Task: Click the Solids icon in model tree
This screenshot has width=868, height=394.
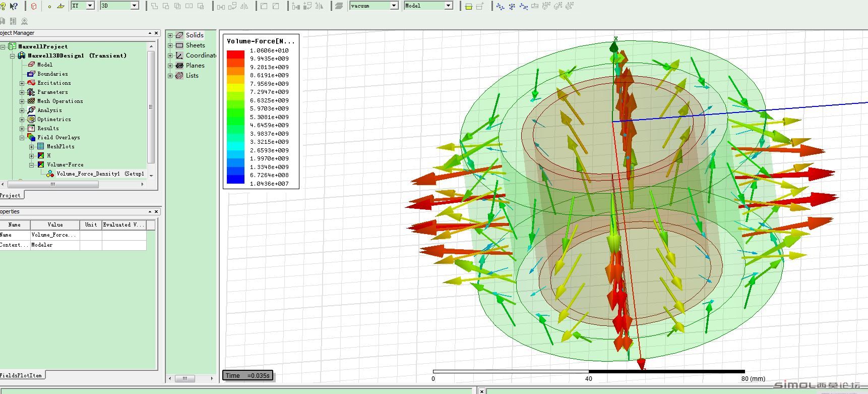Action: coord(179,35)
